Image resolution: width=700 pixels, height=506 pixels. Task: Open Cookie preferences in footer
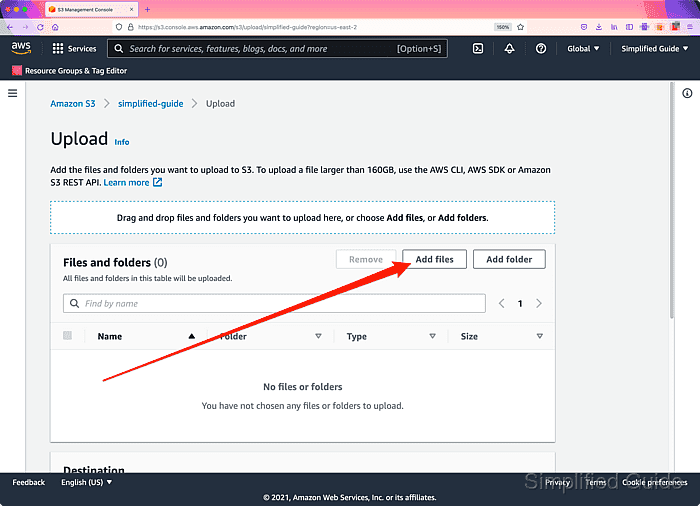[x=654, y=482]
